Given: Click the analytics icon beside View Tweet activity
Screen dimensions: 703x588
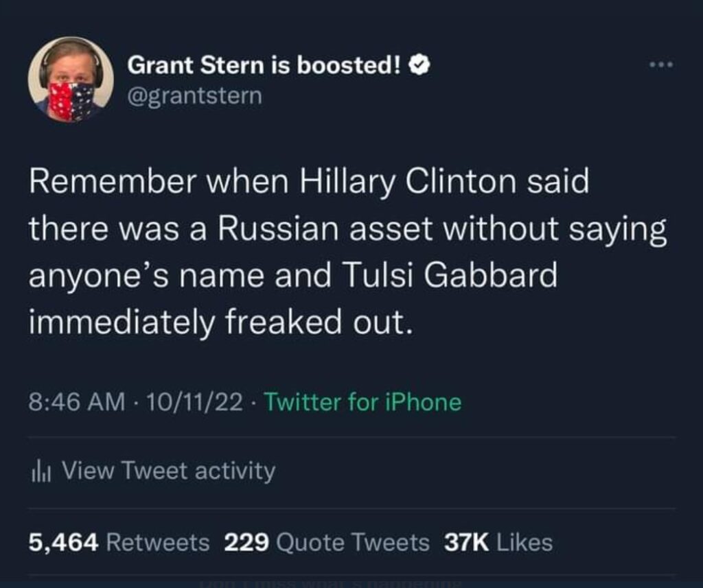Looking at the screenshot, I should point(43,471).
